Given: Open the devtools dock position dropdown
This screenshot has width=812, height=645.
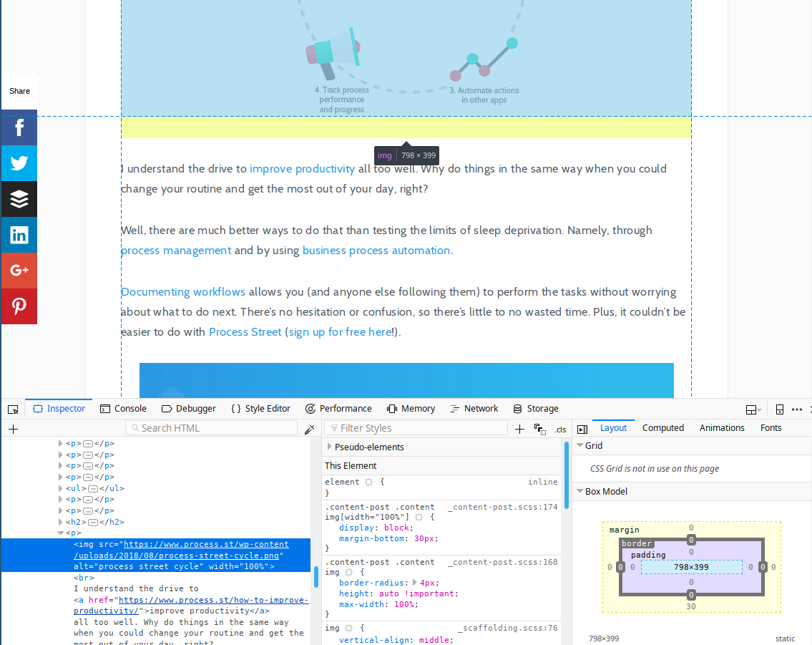Looking at the screenshot, I should coord(753,409).
